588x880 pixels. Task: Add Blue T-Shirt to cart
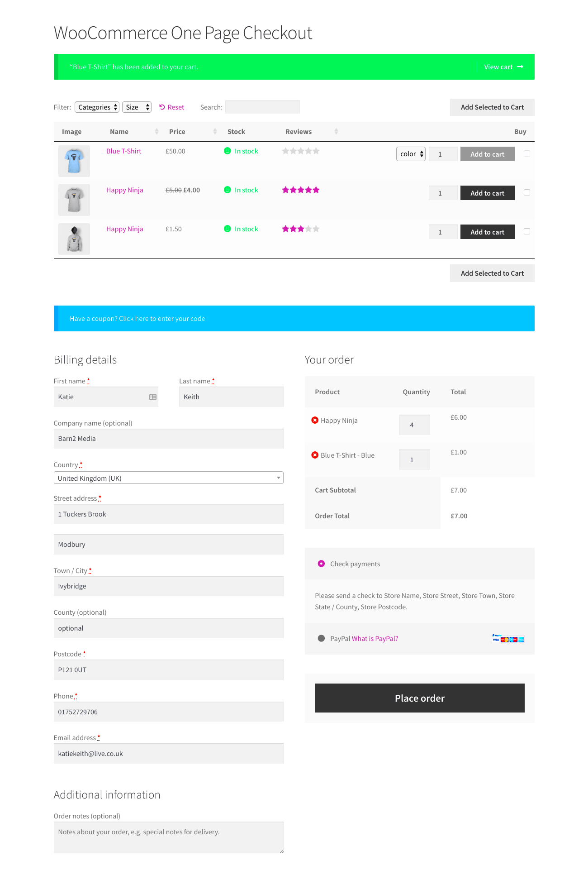[487, 154]
